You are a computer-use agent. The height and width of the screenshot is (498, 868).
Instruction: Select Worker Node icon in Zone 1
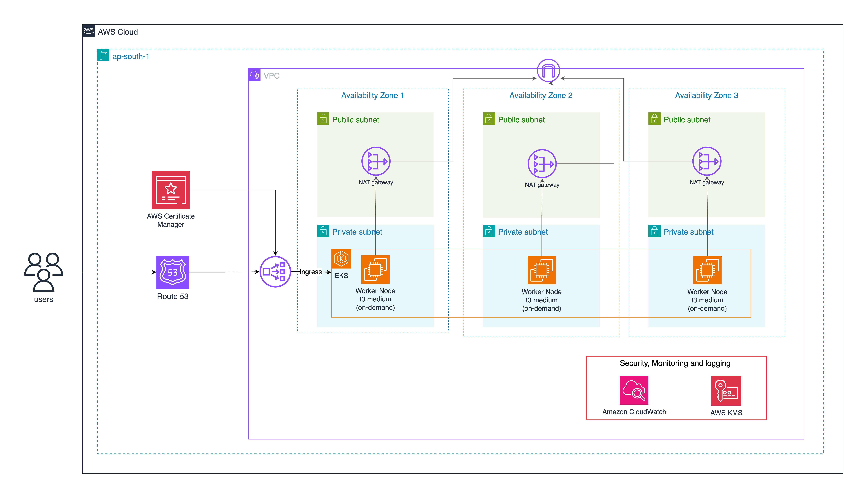tap(375, 269)
